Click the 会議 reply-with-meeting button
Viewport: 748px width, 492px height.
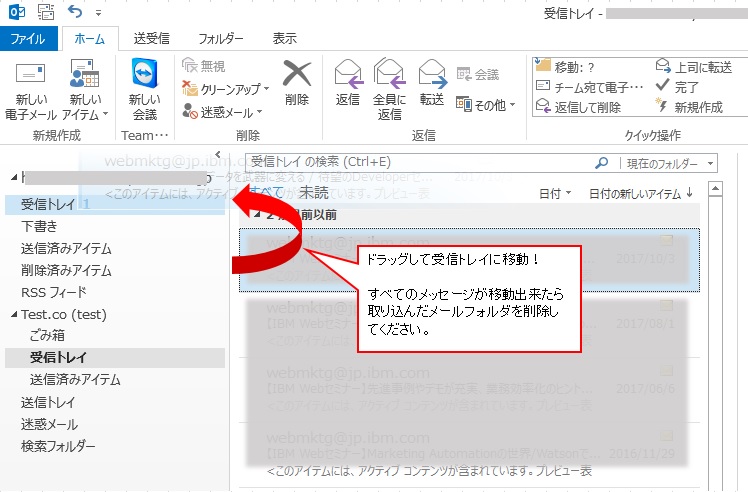tap(478, 74)
